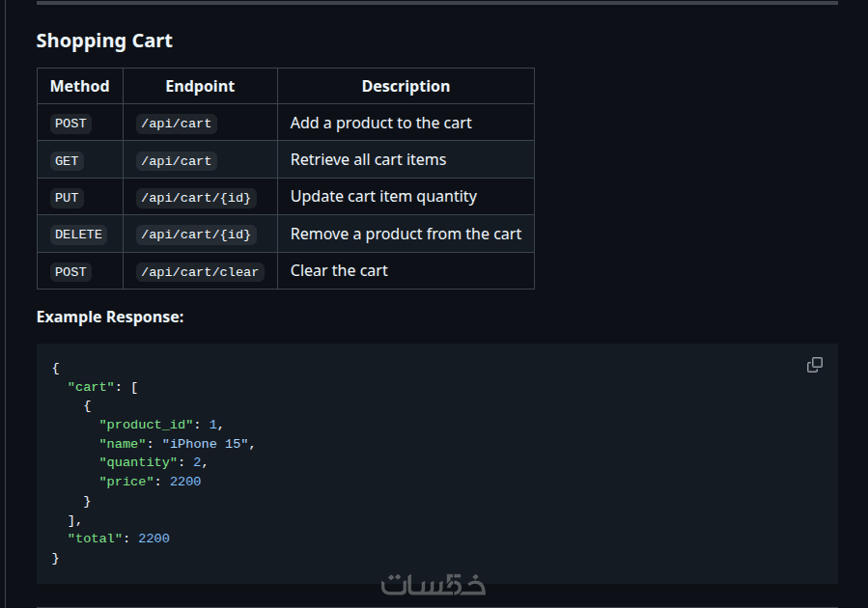Image resolution: width=868 pixels, height=608 pixels.
Task: Click the /api/cart/clear endpoint code
Action: (200, 272)
